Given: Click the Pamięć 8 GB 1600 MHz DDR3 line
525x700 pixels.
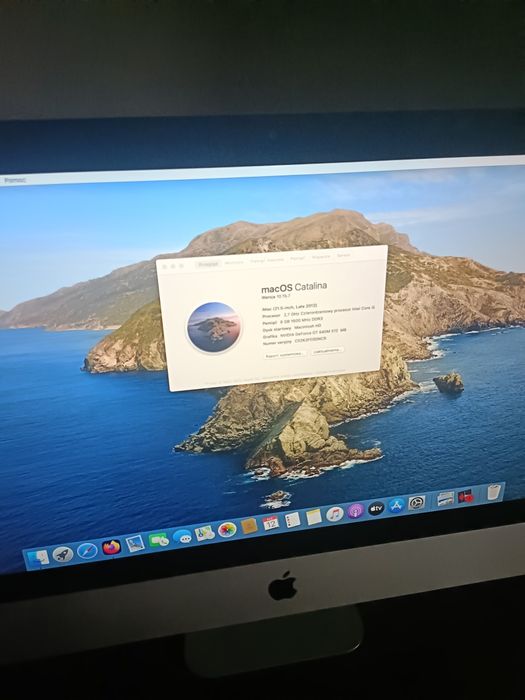Looking at the screenshot, I should tap(292, 321).
